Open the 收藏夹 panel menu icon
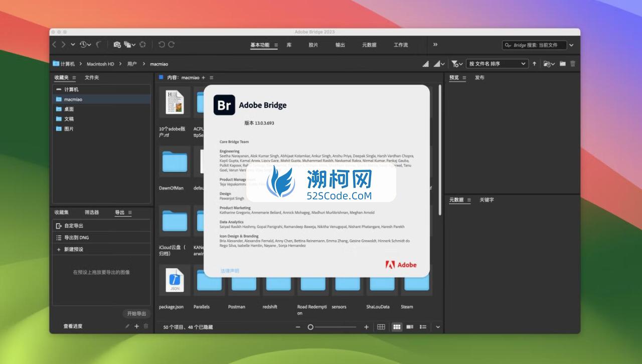 74,78
